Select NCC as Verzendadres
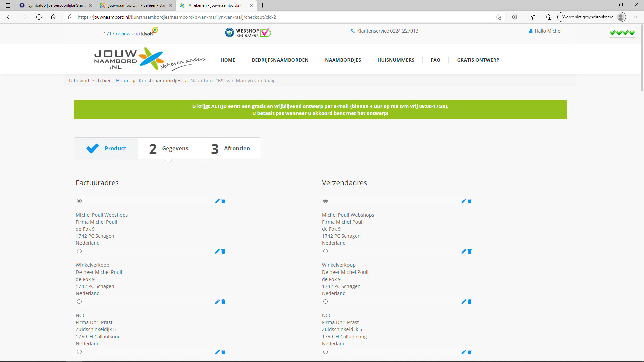 point(325,302)
